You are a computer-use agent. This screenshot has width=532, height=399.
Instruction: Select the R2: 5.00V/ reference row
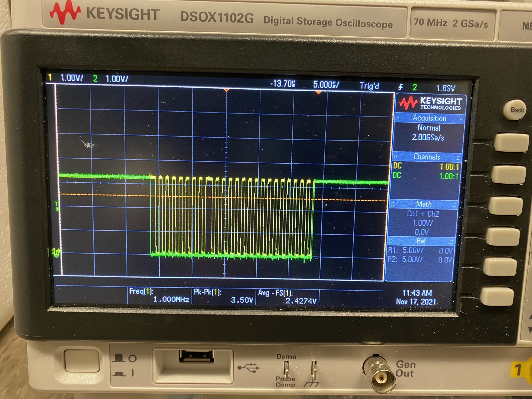pyautogui.click(x=420, y=260)
